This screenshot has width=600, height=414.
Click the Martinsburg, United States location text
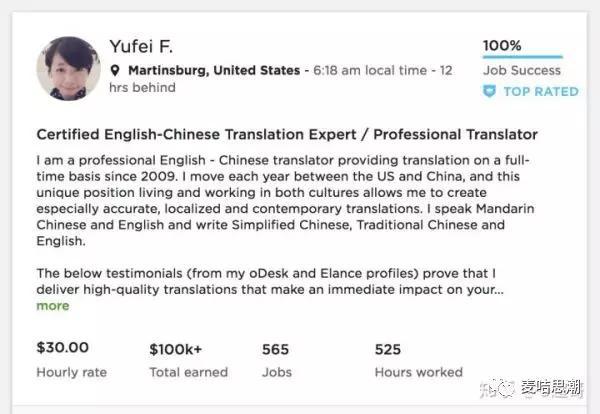[x=214, y=70]
